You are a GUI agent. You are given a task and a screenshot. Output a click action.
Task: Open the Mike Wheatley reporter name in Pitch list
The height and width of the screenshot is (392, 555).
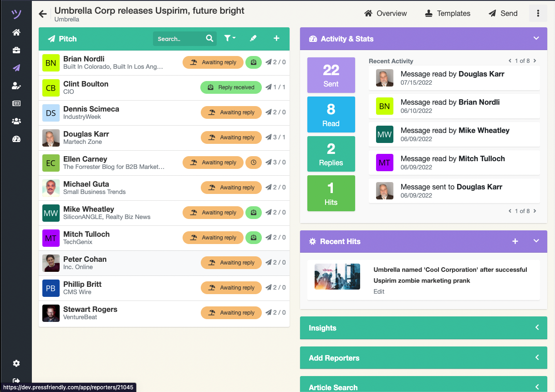89,209
